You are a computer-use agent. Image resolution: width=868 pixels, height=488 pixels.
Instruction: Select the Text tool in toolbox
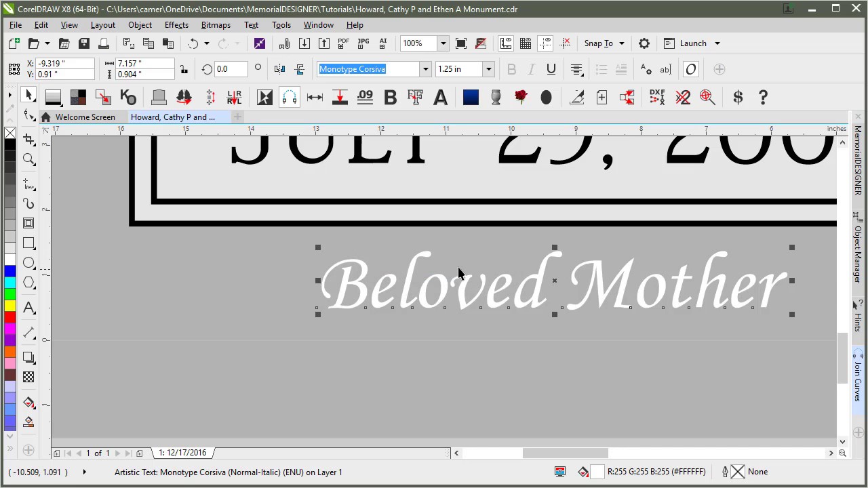28,308
